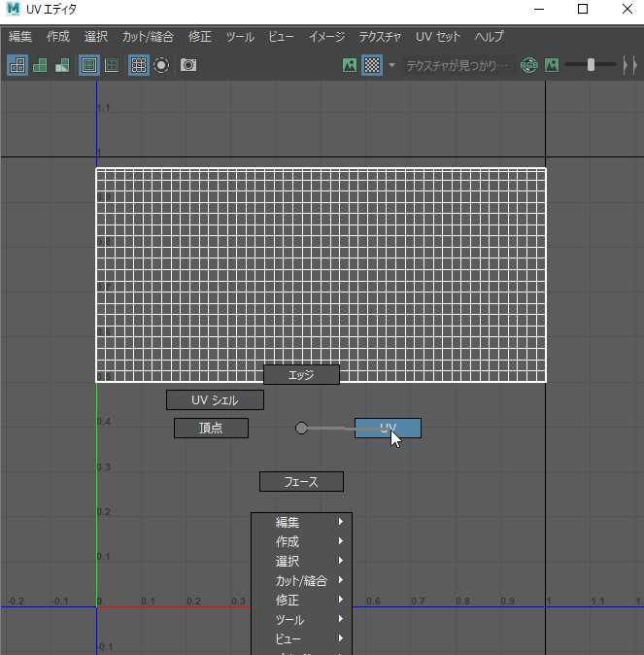Toggle grid display icon

point(138,65)
